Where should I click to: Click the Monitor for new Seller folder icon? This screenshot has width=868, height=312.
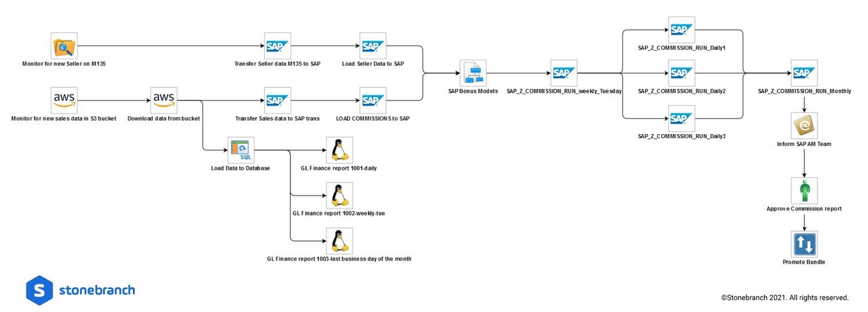pyautogui.click(x=64, y=46)
